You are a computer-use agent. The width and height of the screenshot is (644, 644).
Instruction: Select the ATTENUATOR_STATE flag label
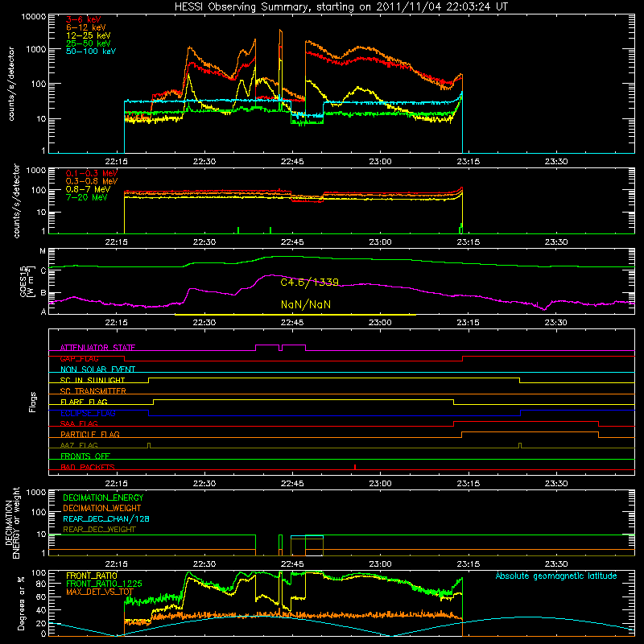[97, 348]
